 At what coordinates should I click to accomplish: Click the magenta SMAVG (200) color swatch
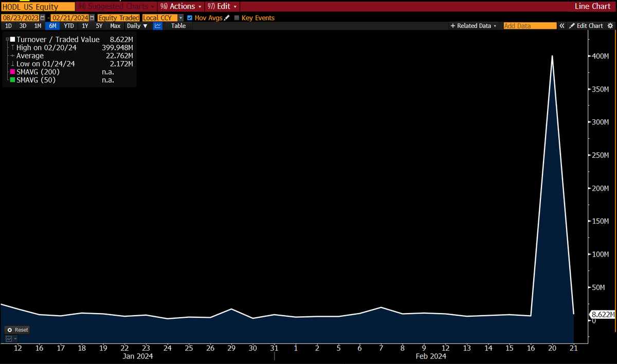click(13, 72)
